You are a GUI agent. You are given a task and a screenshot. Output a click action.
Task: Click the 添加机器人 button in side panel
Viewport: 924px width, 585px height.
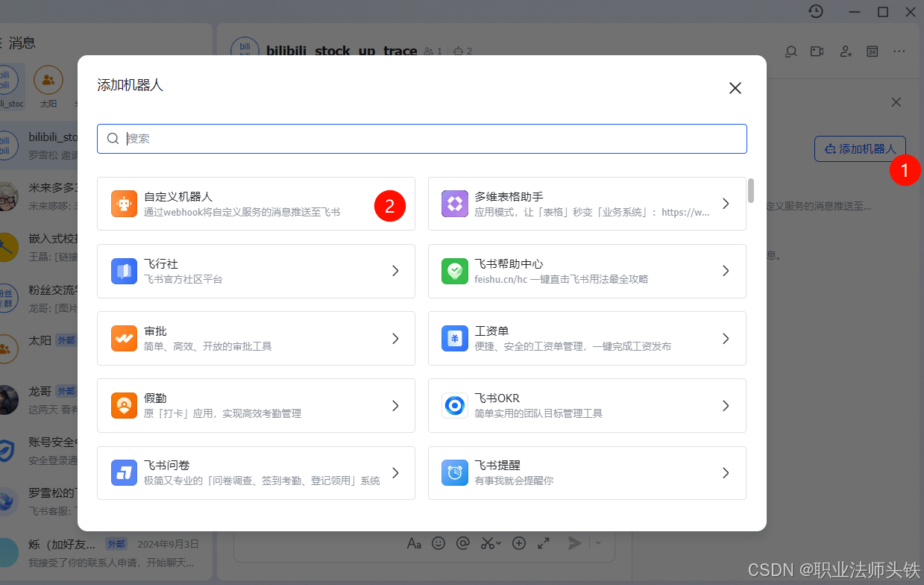pos(860,149)
